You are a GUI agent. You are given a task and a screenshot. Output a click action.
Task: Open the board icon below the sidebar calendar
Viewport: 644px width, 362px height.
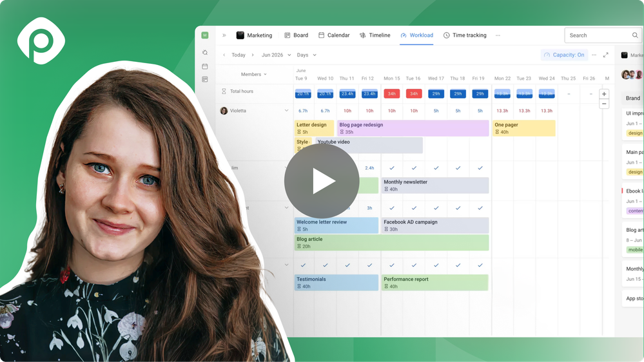click(205, 79)
